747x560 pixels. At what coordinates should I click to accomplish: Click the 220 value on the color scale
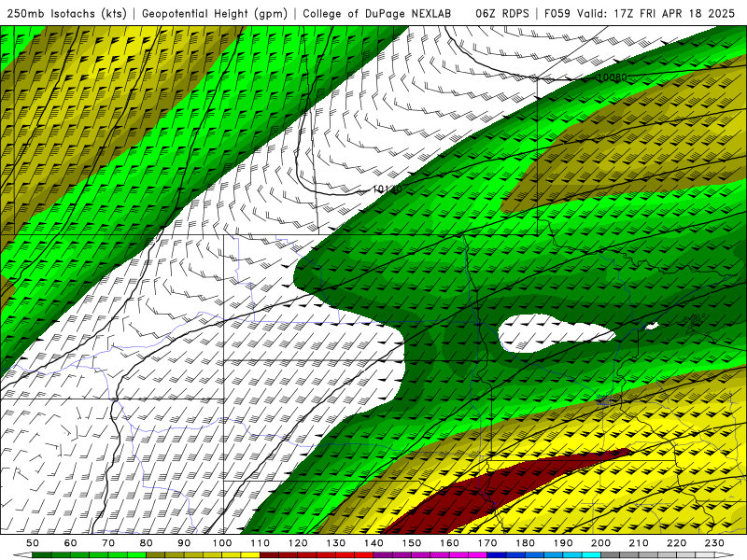tap(676, 543)
